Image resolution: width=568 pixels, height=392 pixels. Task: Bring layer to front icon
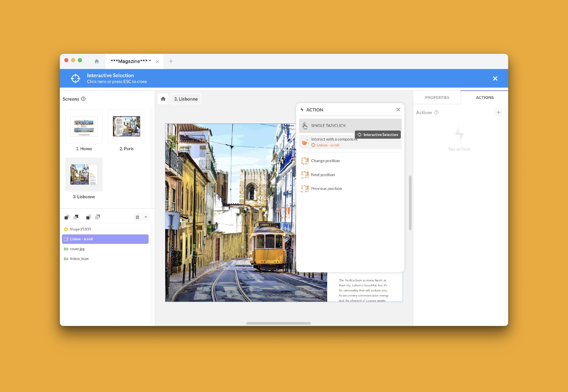pyautogui.click(x=88, y=217)
